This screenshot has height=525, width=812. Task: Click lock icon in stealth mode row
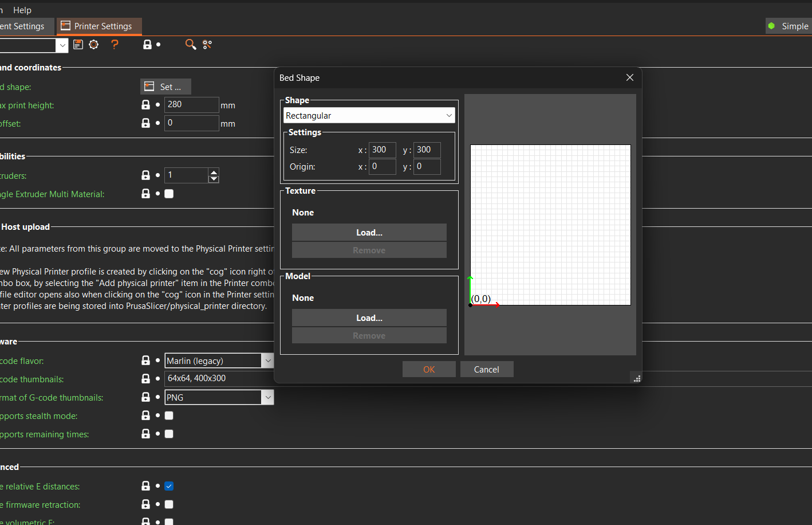click(x=145, y=416)
